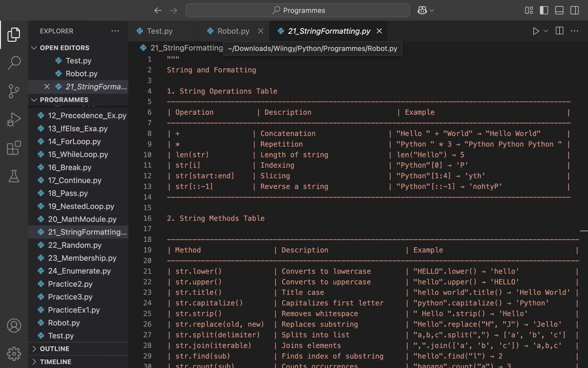Toggle the secondary side bar layout button
Viewport: 588px width, 368px height.
(x=574, y=10)
